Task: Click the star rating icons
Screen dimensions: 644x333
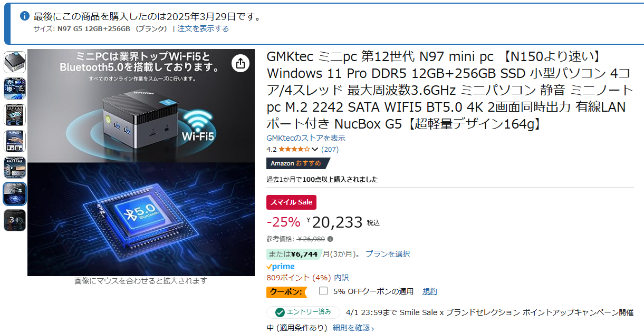Action: 294,149
